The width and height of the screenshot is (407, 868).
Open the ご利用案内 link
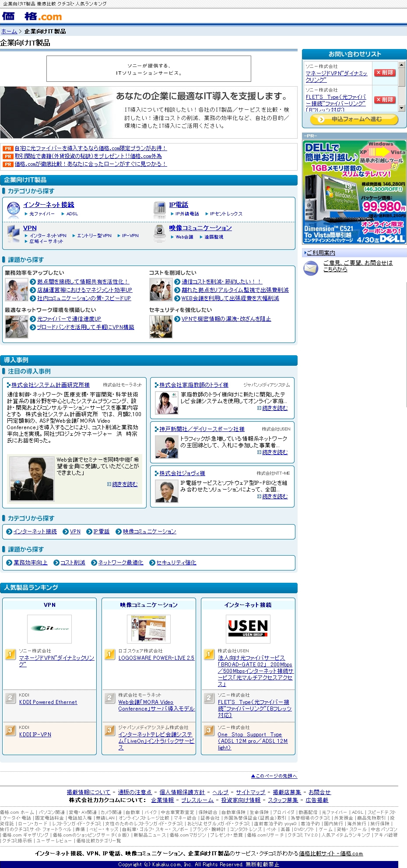click(x=321, y=253)
